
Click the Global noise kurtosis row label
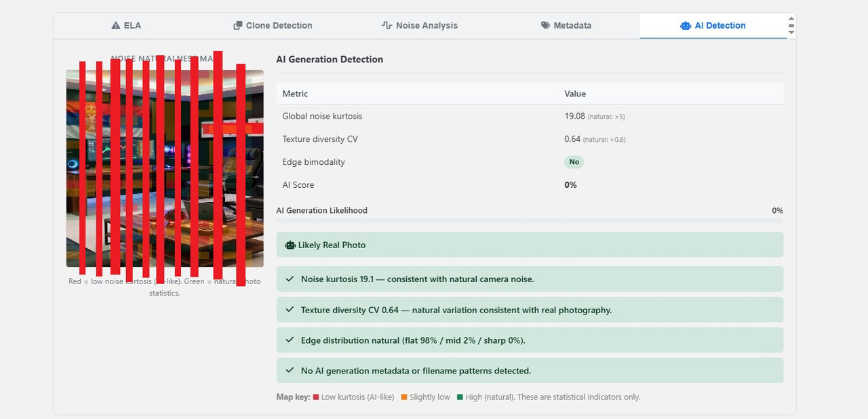tap(322, 117)
